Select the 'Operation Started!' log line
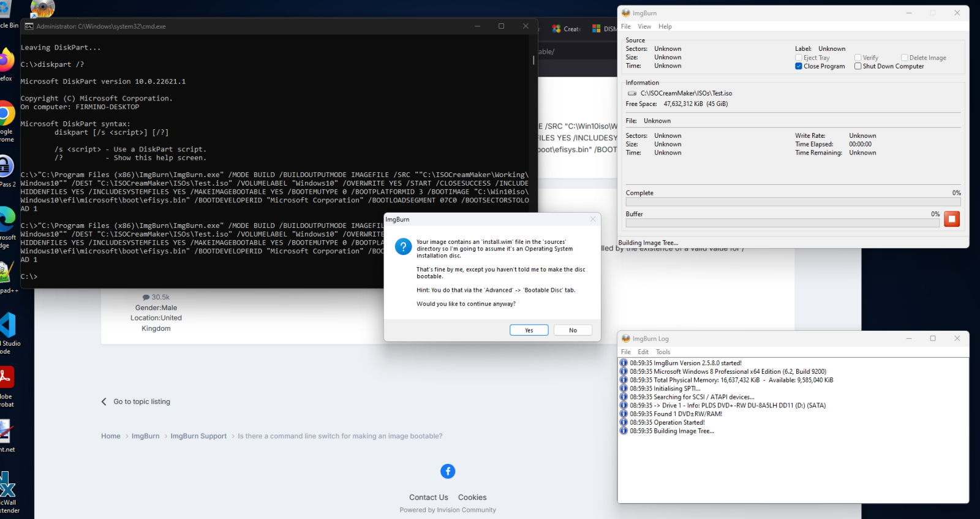 pos(667,422)
